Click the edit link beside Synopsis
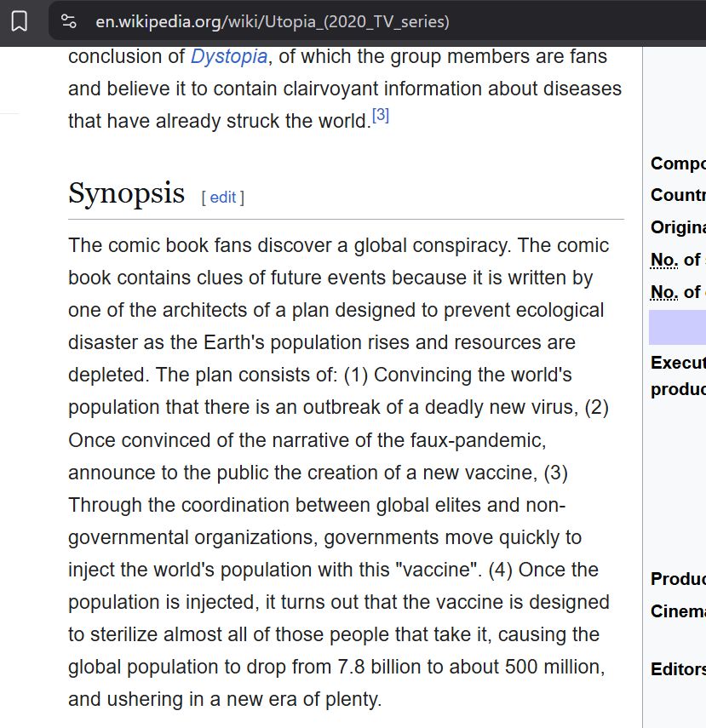The height and width of the screenshot is (728, 706). coord(223,198)
